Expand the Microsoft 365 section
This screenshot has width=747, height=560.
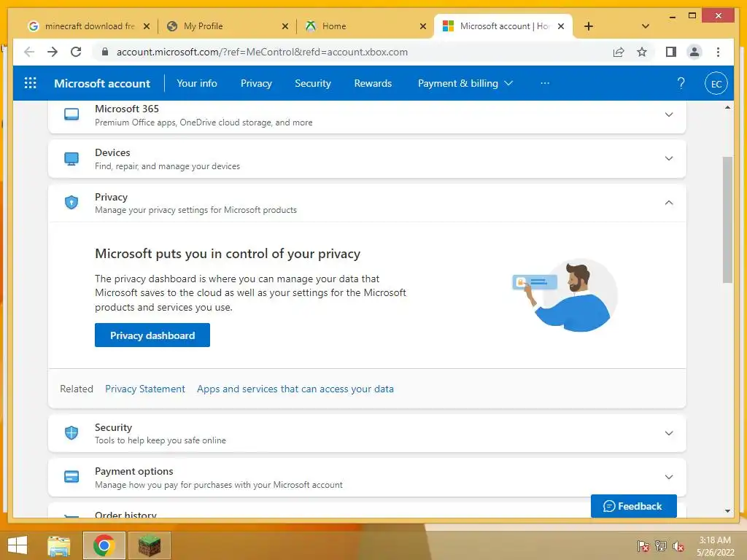669,114
